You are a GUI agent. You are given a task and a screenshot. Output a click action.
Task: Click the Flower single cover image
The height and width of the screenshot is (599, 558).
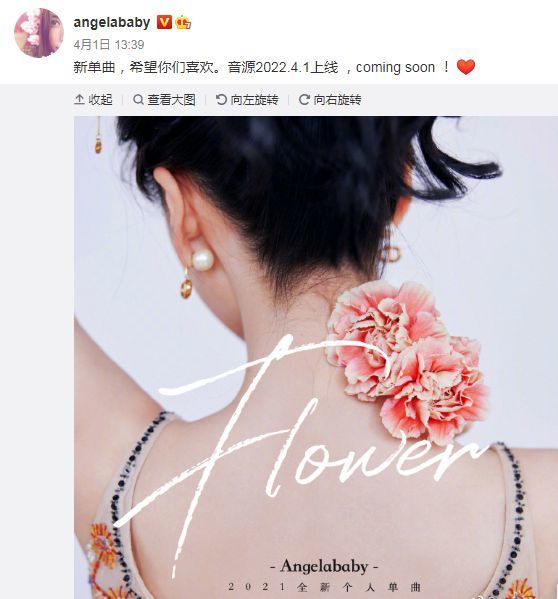tap(316, 358)
